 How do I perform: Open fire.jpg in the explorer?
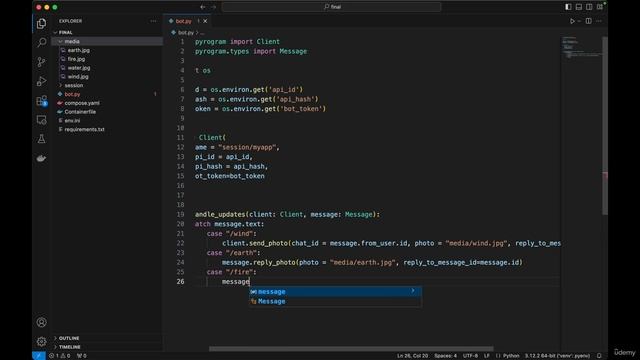(x=76, y=59)
